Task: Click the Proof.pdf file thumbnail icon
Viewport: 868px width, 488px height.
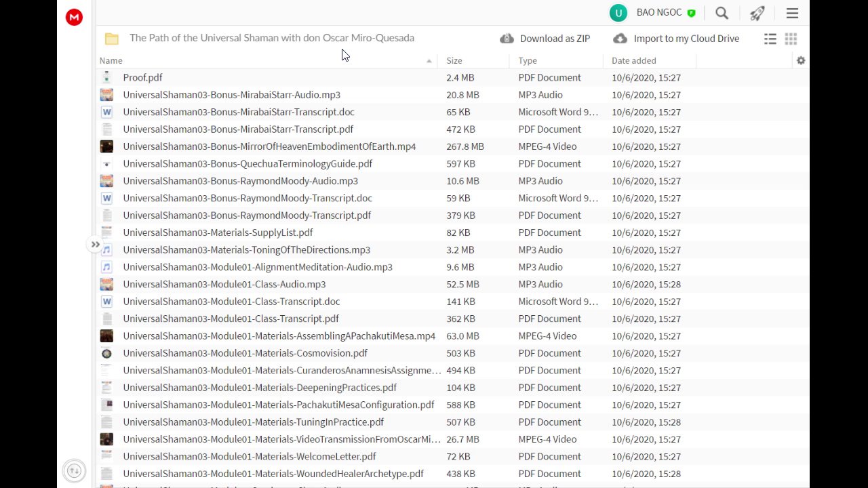Action: (106, 77)
